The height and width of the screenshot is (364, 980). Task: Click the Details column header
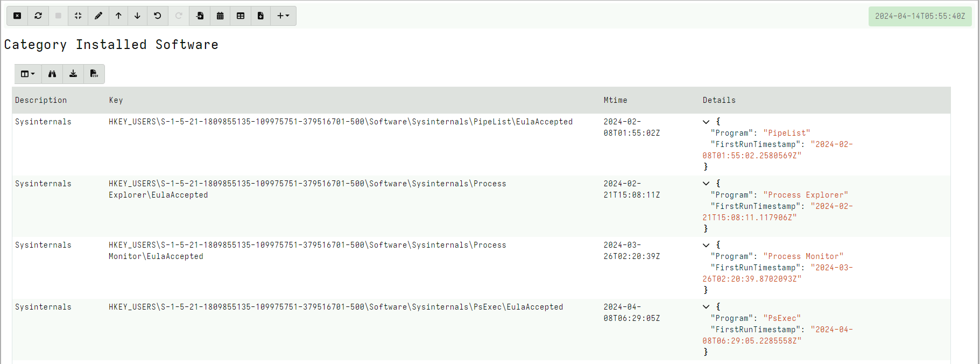pyautogui.click(x=719, y=100)
